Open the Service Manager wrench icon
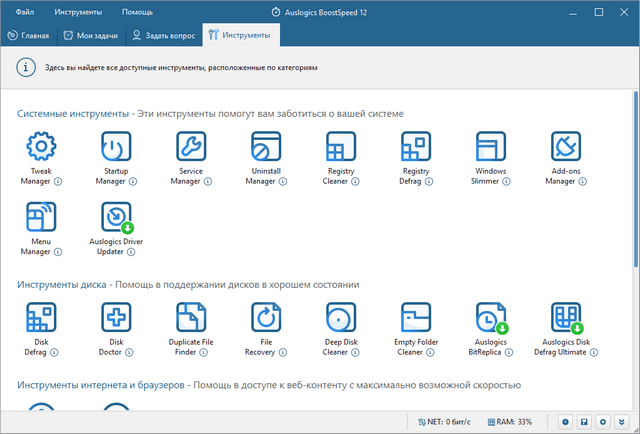Image resolution: width=640 pixels, height=434 pixels. [x=191, y=146]
